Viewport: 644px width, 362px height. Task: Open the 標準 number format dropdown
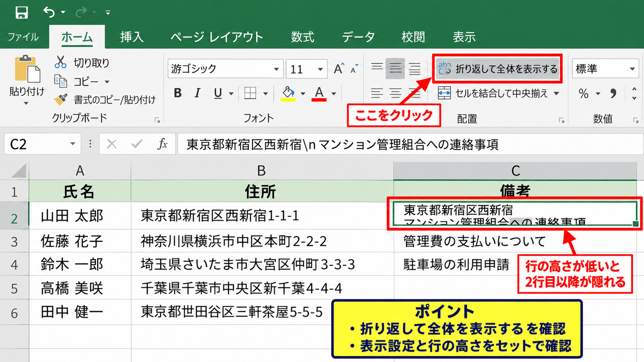(x=632, y=69)
